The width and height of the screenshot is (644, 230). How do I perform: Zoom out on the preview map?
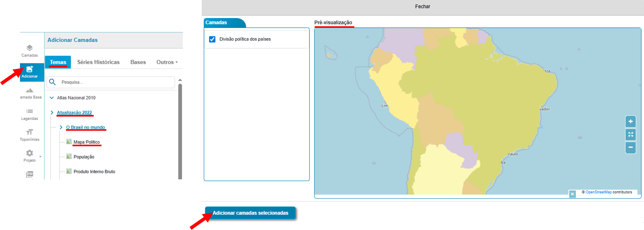click(x=630, y=147)
